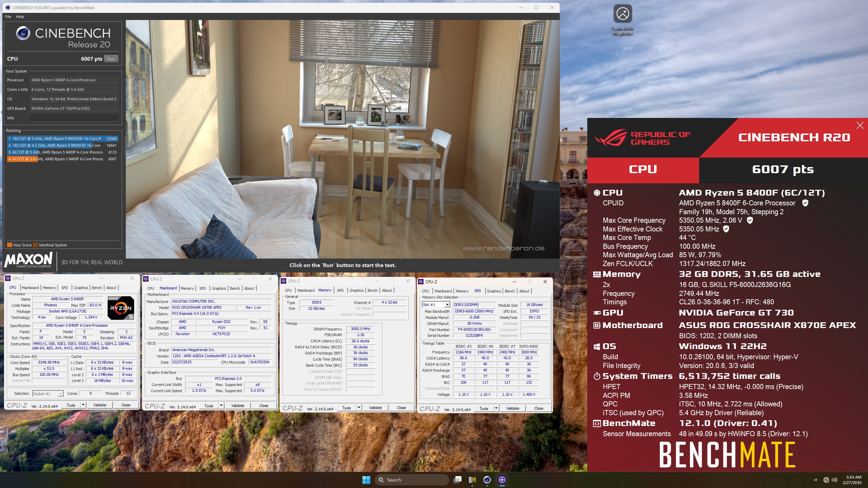This screenshot has height=488, width=868.
Task: Click Close in the CPU-Z SPD window
Action: (539, 408)
